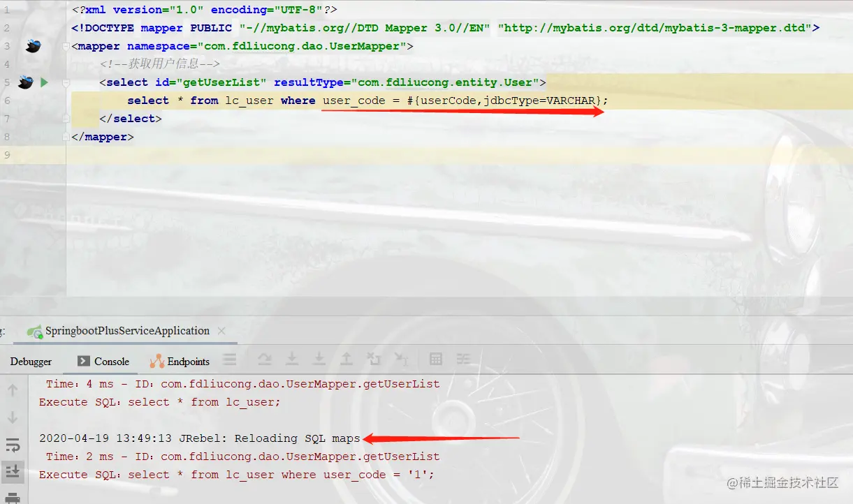This screenshot has height=504, width=853.
Task: Click the lc_user table name on line 6
Action: click(249, 101)
